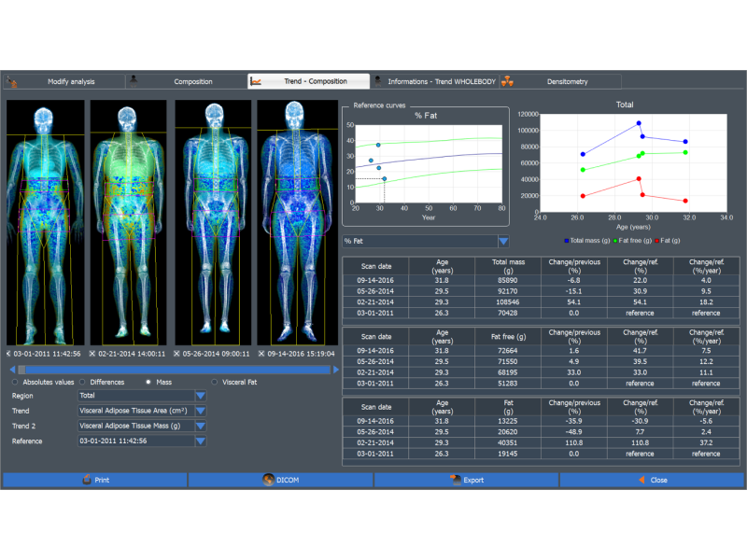The width and height of the screenshot is (747, 560).
Task: Click the Modify analysis tab icon
Action: [x=12, y=81]
